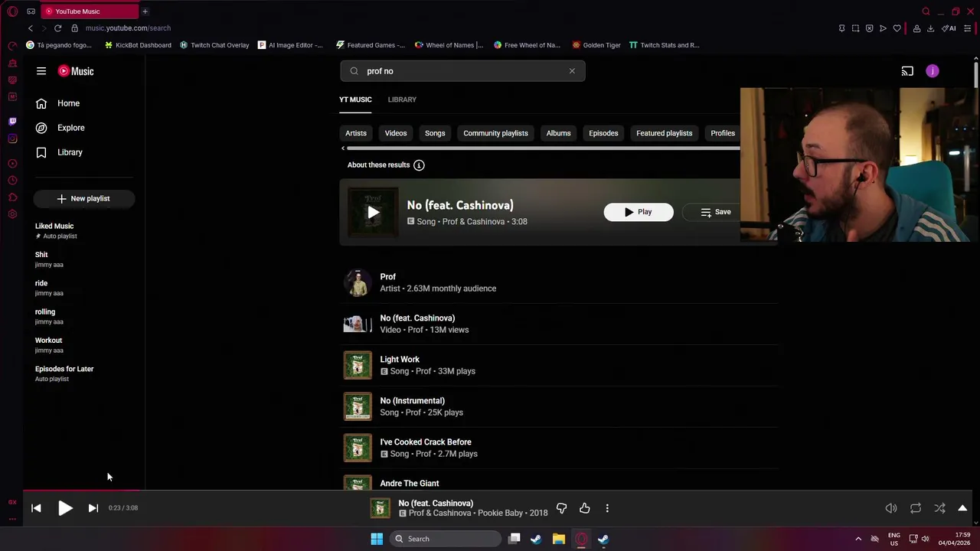Open more actions menu for playing song
Image resolution: width=980 pixels, height=551 pixels.
click(x=607, y=508)
